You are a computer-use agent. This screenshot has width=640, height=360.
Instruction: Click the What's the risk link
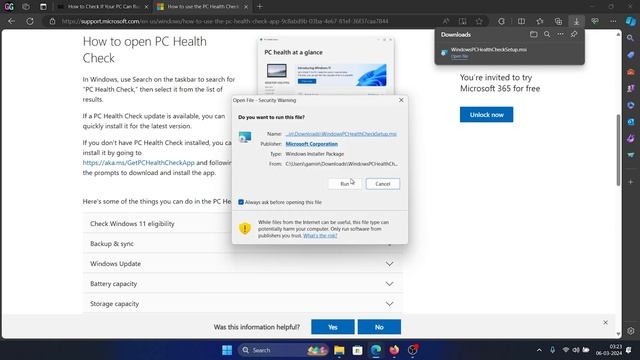320,236
